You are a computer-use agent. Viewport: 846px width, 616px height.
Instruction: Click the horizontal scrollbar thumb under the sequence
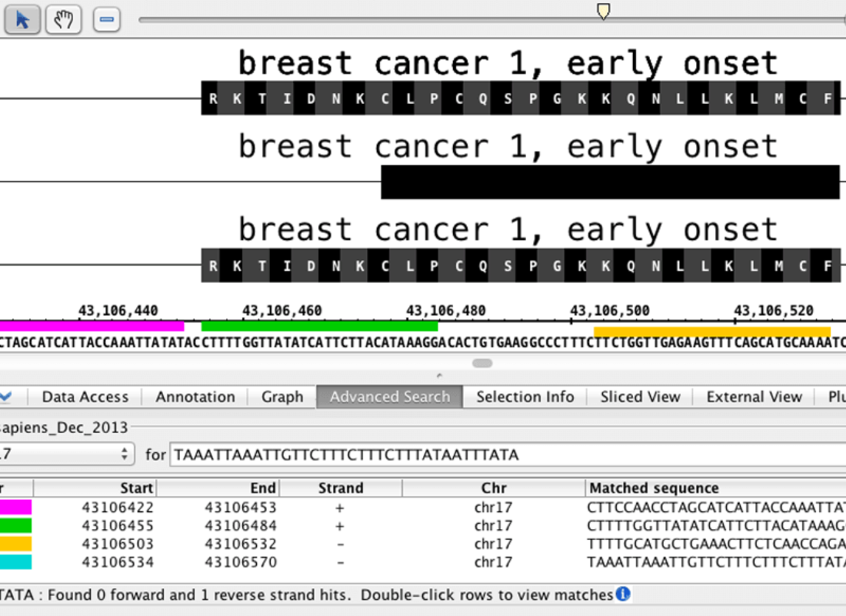point(482,363)
